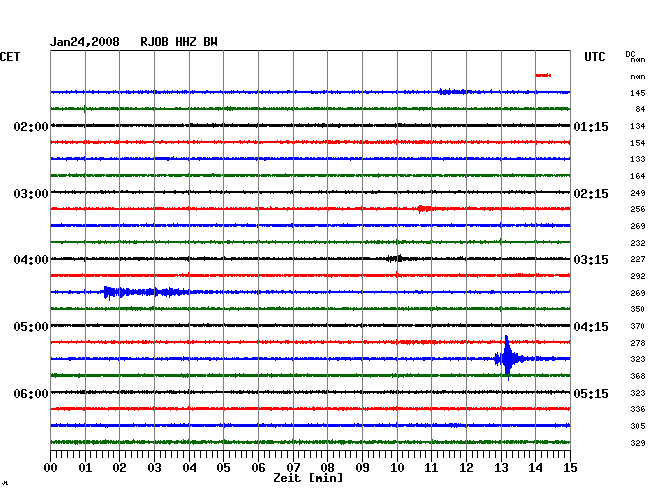Click the 02:00 CET time label
This screenshot has height=494, width=650.
[31, 126]
